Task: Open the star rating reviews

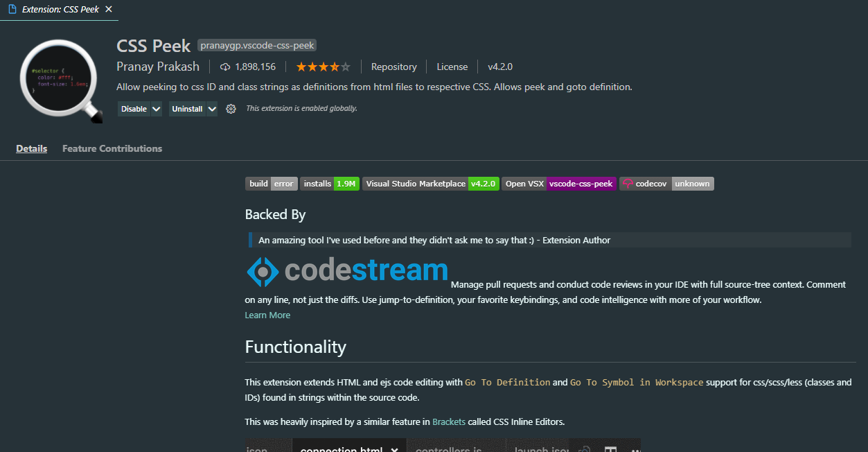Action: (324, 67)
